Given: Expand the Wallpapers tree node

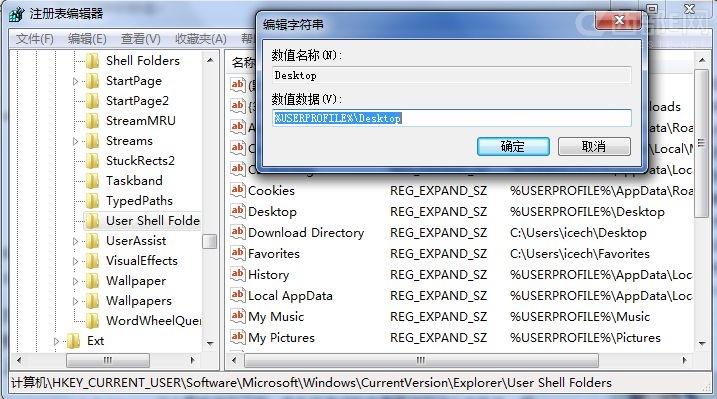Looking at the screenshot, I should [75, 301].
